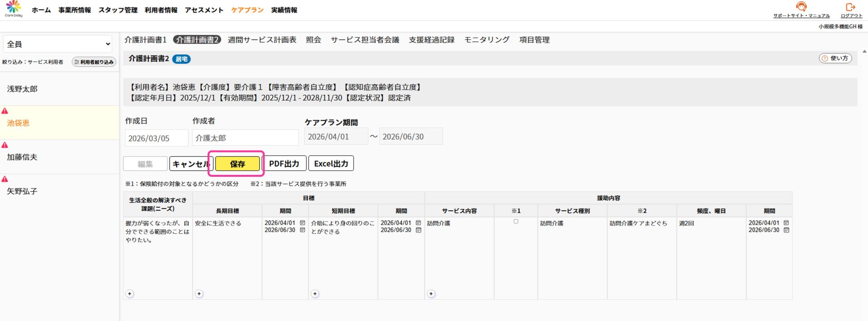This screenshot has width=868, height=321.
Task: Expand the 全員 user filter dropdown
Action: (58, 44)
